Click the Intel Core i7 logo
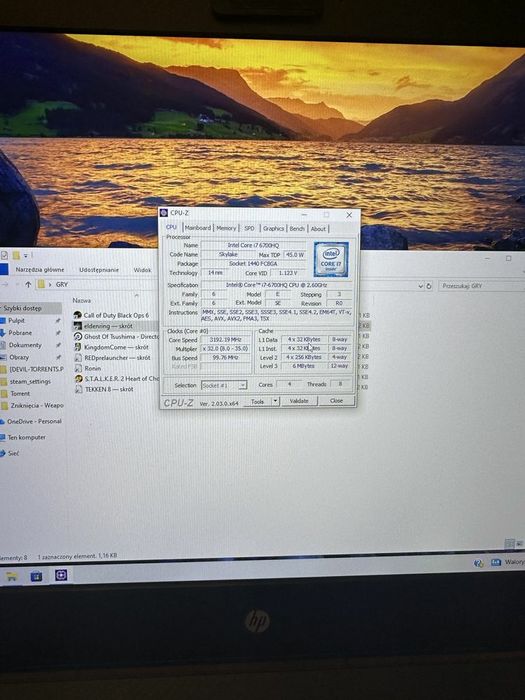 pyautogui.click(x=331, y=259)
